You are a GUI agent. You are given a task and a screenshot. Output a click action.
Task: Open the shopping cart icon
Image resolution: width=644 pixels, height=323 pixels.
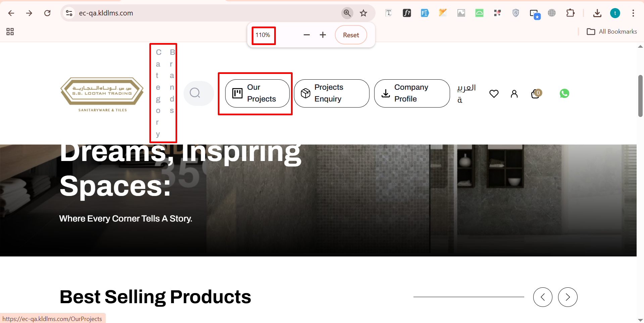536,94
